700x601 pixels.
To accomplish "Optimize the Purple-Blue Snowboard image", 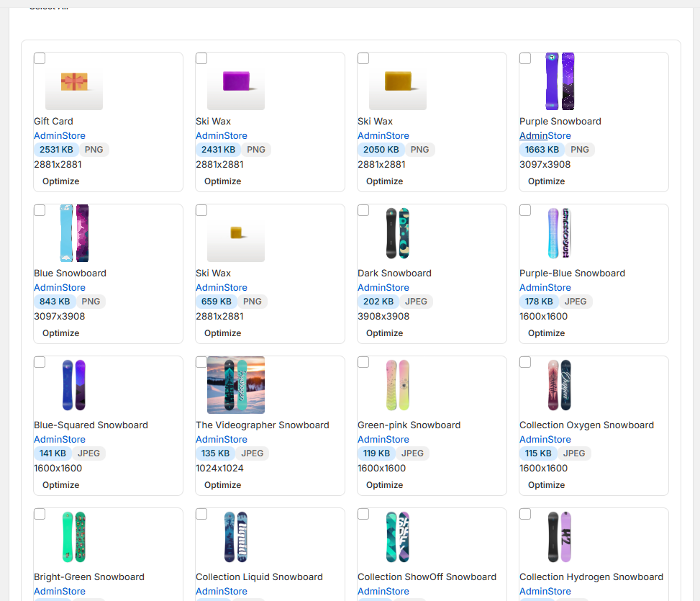I will point(547,333).
